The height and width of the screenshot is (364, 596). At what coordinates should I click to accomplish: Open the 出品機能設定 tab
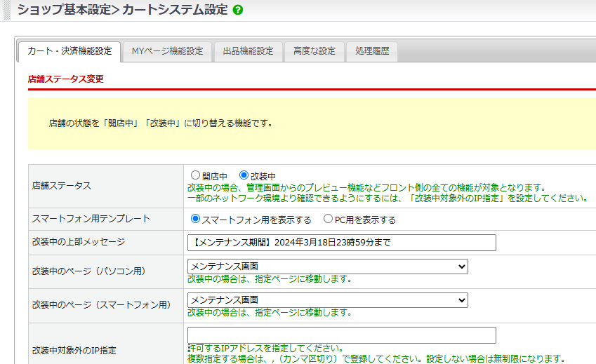(248, 51)
